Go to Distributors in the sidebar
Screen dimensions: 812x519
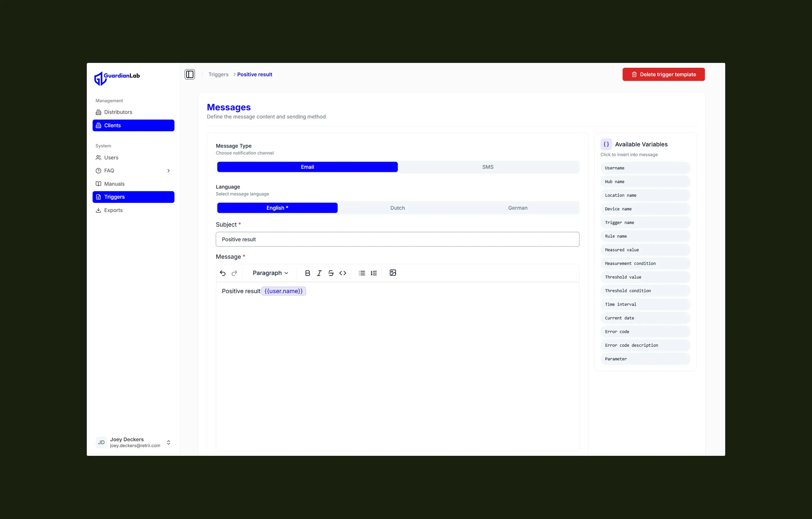point(118,112)
